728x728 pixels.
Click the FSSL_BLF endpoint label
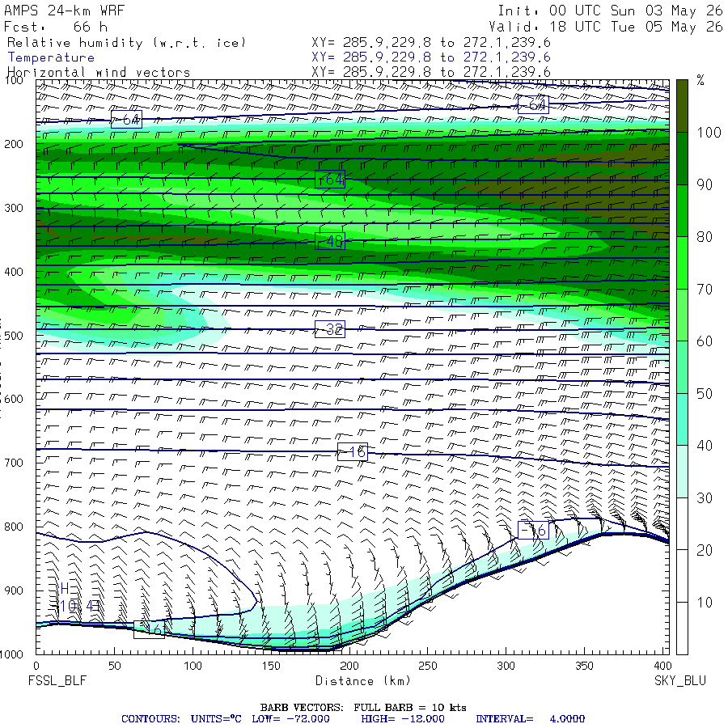click(57, 681)
